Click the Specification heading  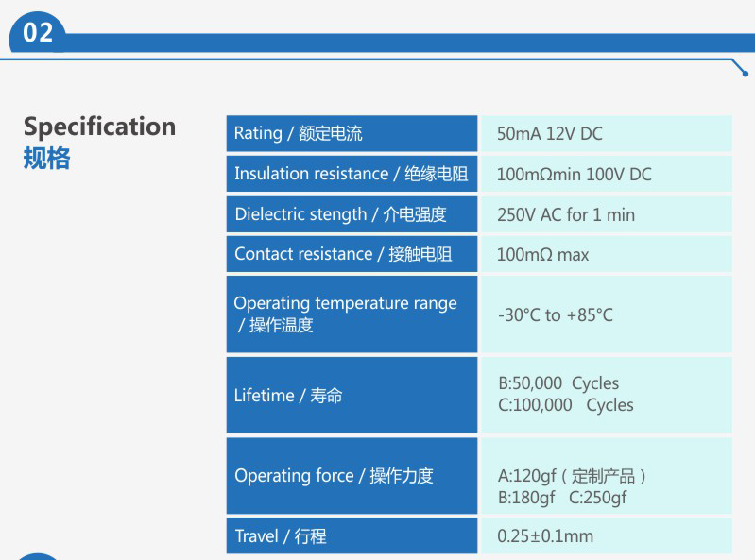(99, 127)
